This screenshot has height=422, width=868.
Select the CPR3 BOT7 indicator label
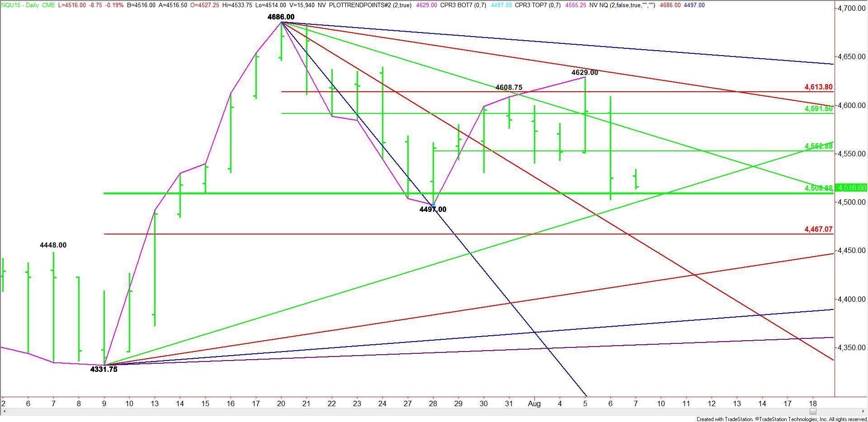(460, 5)
